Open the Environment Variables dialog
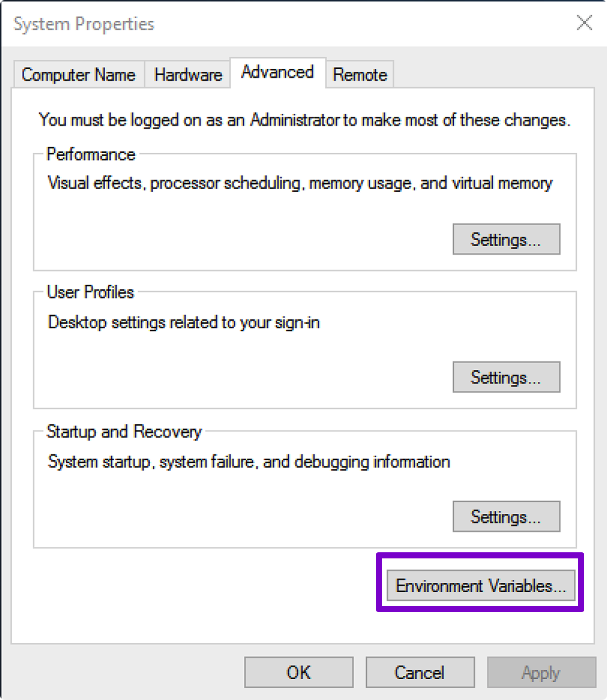Screen dimensions: 607x700 [480, 585]
